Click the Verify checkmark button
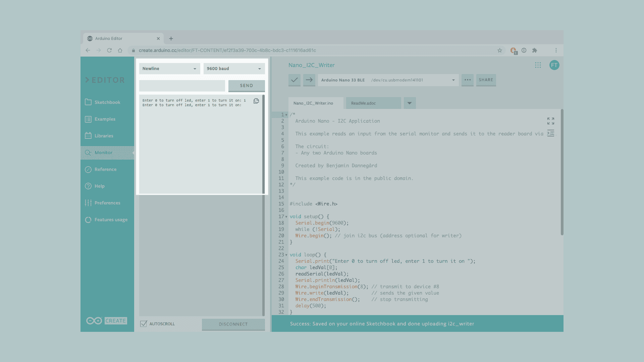The width and height of the screenshot is (644, 362). pyautogui.click(x=294, y=80)
